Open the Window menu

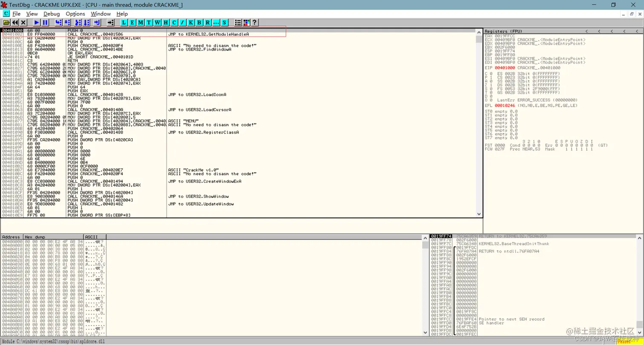(101, 14)
